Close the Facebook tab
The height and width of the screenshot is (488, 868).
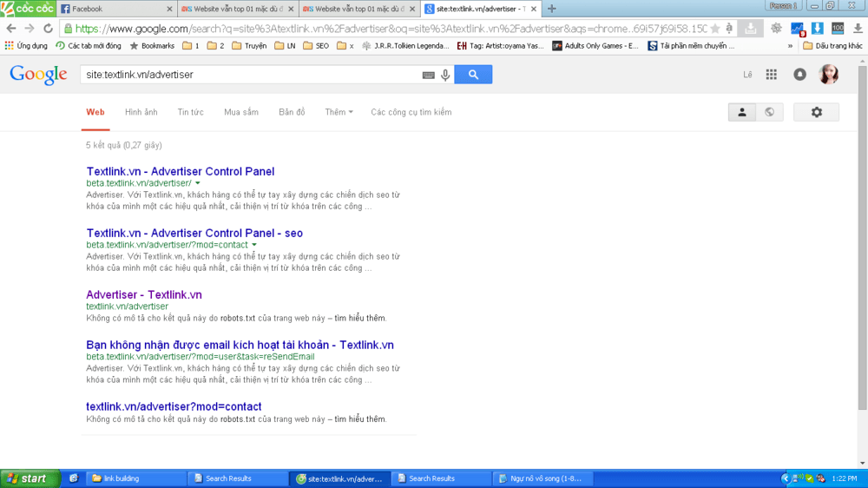pyautogui.click(x=169, y=9)
